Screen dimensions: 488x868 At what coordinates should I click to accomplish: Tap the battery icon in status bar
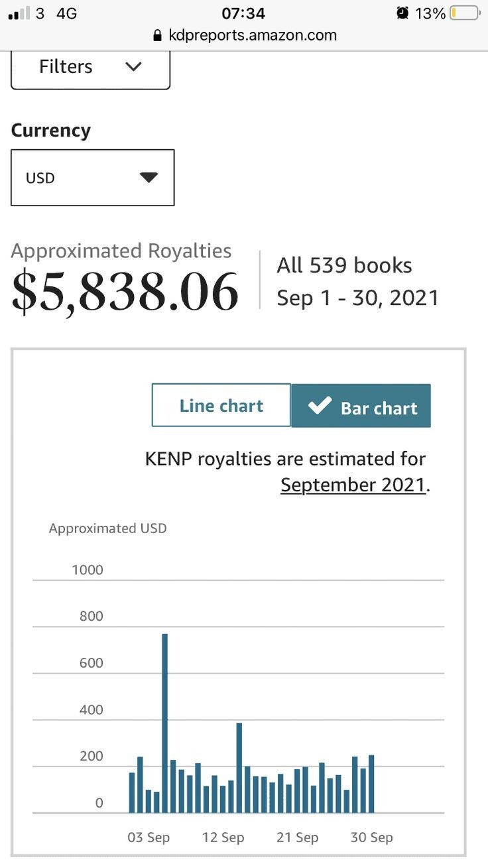pos(463,13)
